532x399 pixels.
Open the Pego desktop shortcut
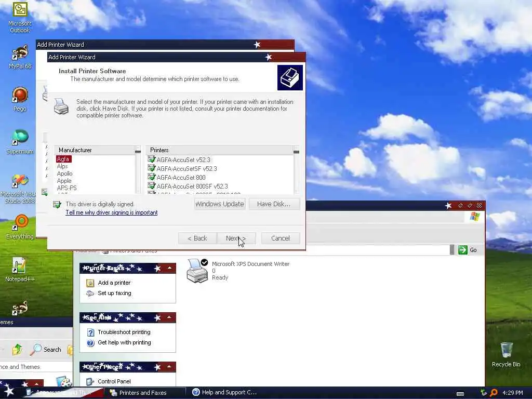tap(20, 99)
